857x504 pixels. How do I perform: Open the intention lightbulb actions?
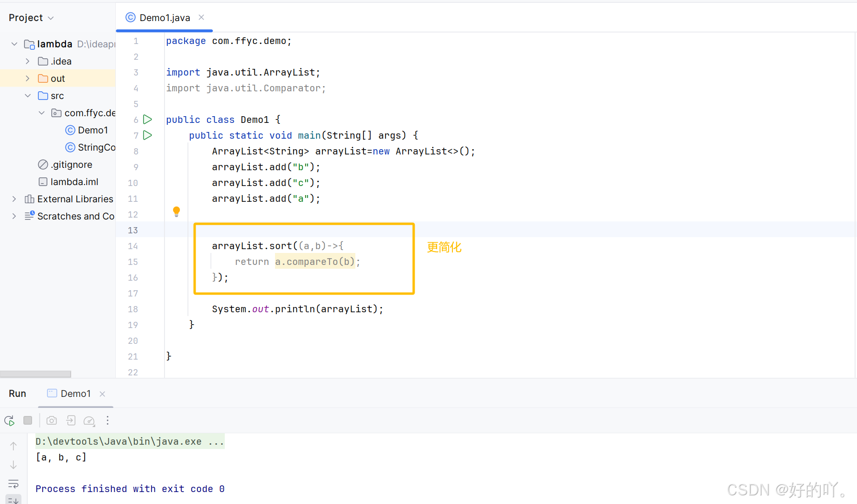coord(176,211)
